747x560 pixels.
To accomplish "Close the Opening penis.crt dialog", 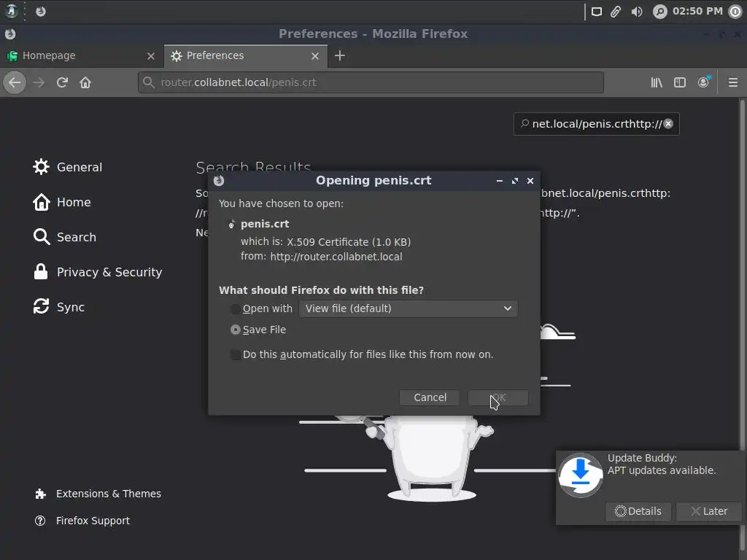I will 530,181.
